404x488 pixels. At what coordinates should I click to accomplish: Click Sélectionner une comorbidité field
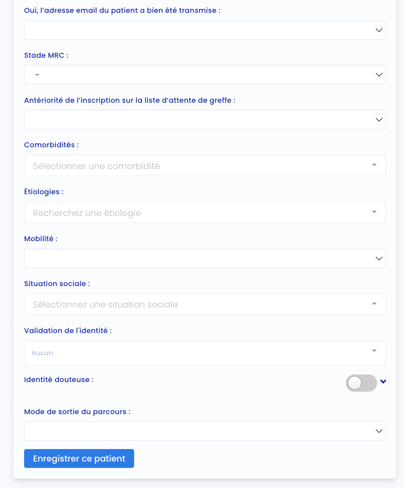pyautogui.click(x=205, y=166)
